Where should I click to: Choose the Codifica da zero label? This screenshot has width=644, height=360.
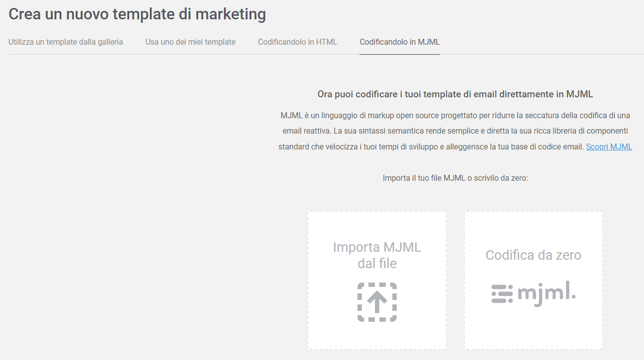[x=533, y=255]
